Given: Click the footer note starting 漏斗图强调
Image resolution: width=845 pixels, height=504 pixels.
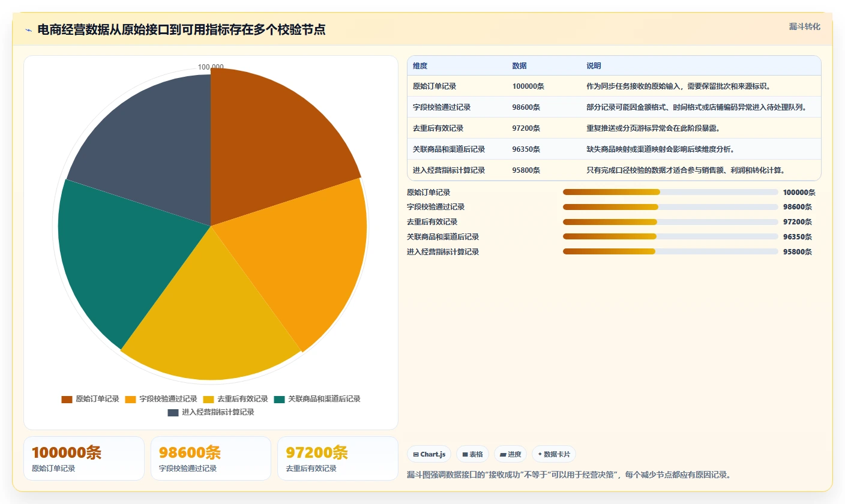Looking at the screenshot, I should [569, 475].
